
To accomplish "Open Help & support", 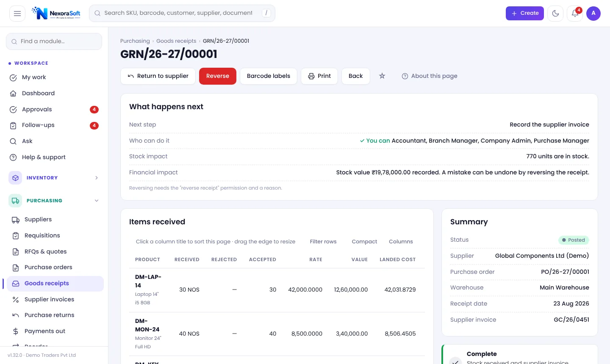I will [54, 157].
